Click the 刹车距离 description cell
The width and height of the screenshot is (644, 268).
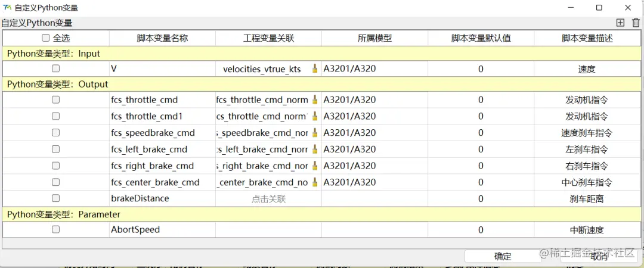[x=587, y=199]
